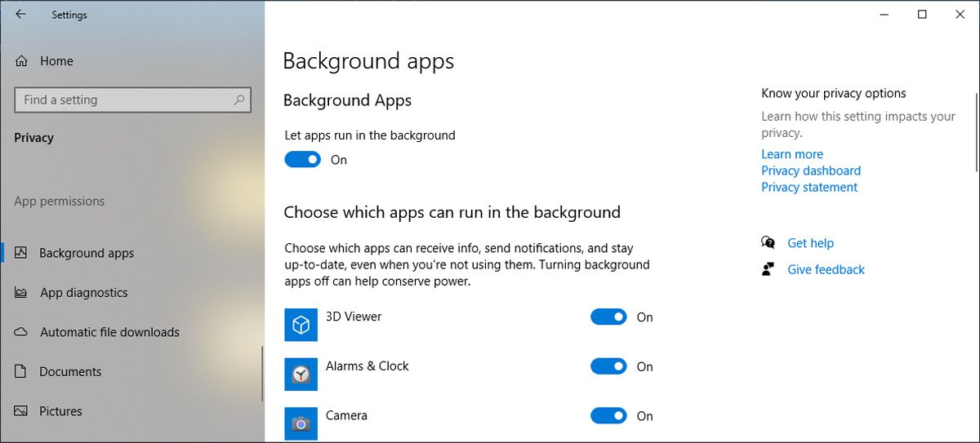Select the Documents sidebar icon
The image size is (980, 443).
click(x=21, y=371)
